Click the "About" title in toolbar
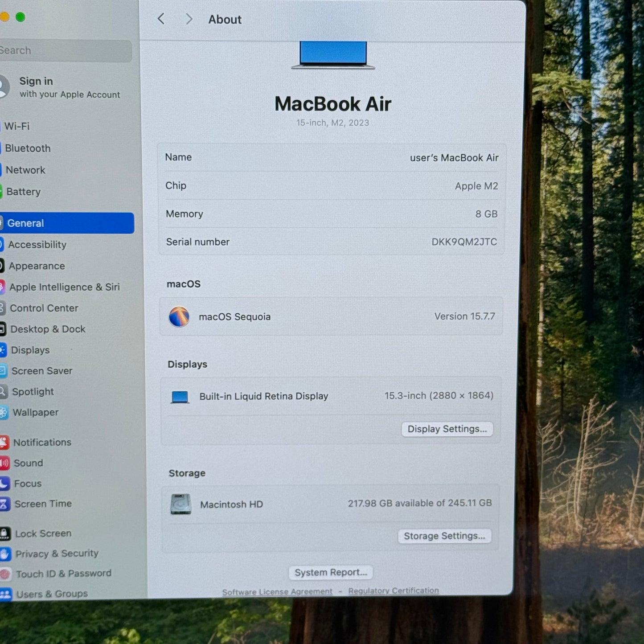The height and width of the screenshot is (644, 644). pos(225,20)
